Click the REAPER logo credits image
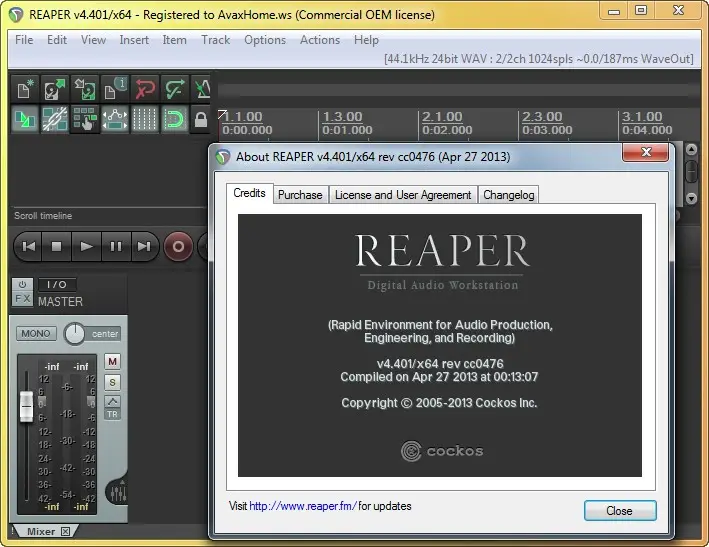The width and height of the screenshot is (709, 547). tap(440, 345)
